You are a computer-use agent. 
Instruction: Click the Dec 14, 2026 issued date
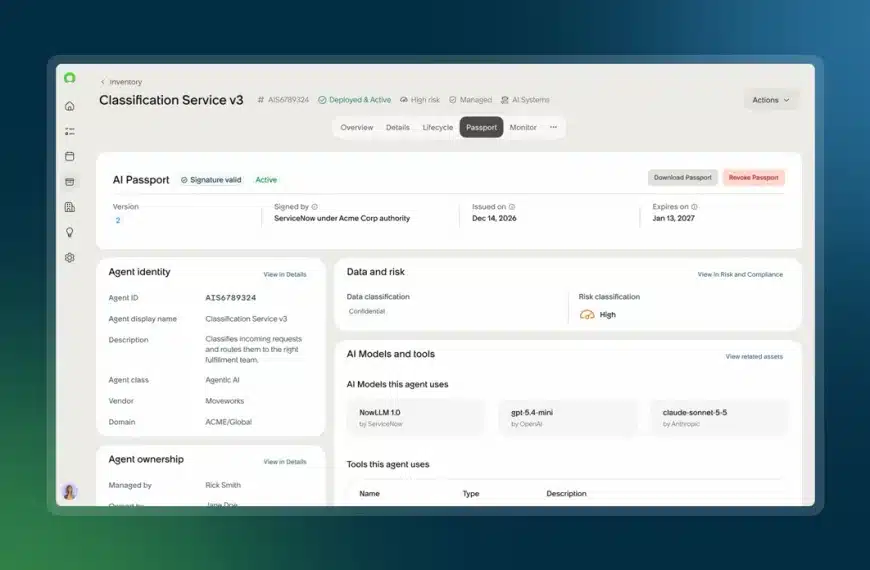494,218
